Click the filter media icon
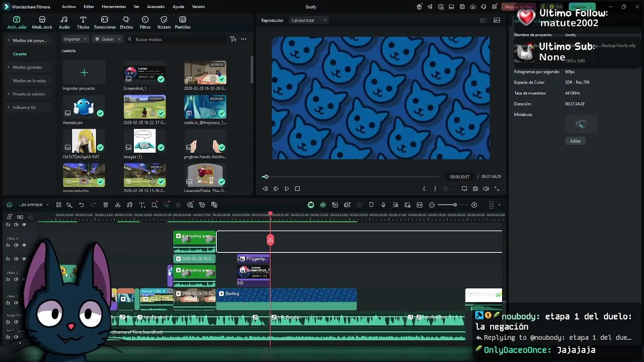Image resolution: width=644 pixels, height=362 pixels. [x=233, y=39]
